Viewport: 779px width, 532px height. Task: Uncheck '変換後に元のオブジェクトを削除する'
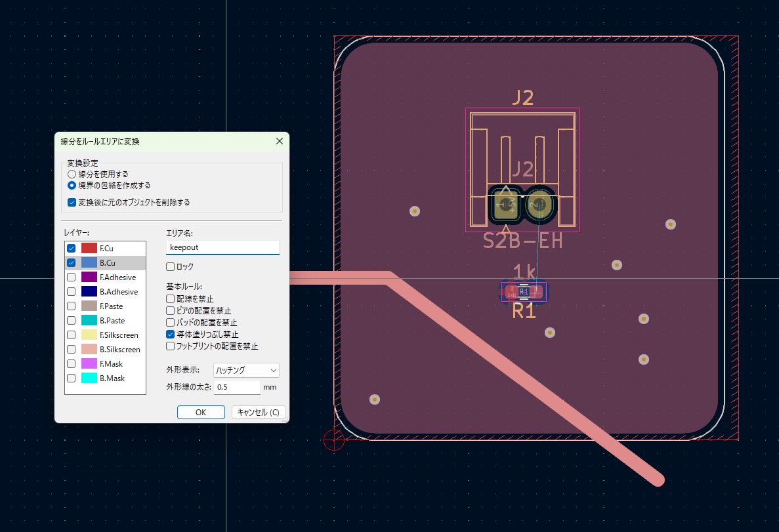click(72, 202)
